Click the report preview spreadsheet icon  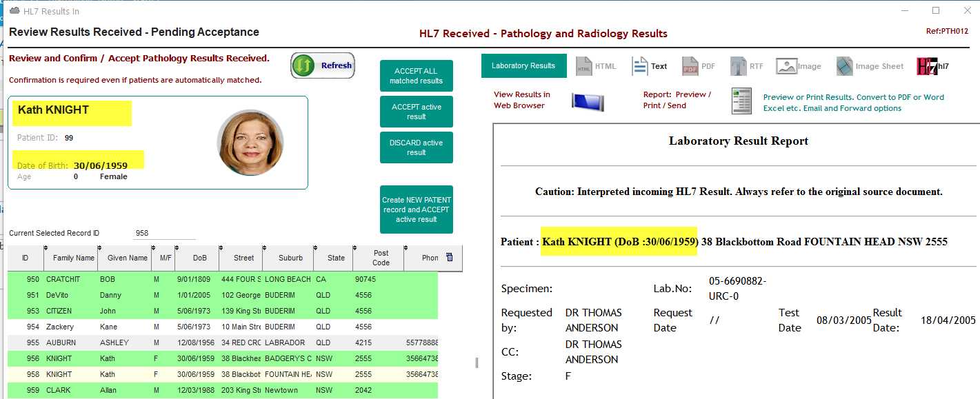(741, 101)
